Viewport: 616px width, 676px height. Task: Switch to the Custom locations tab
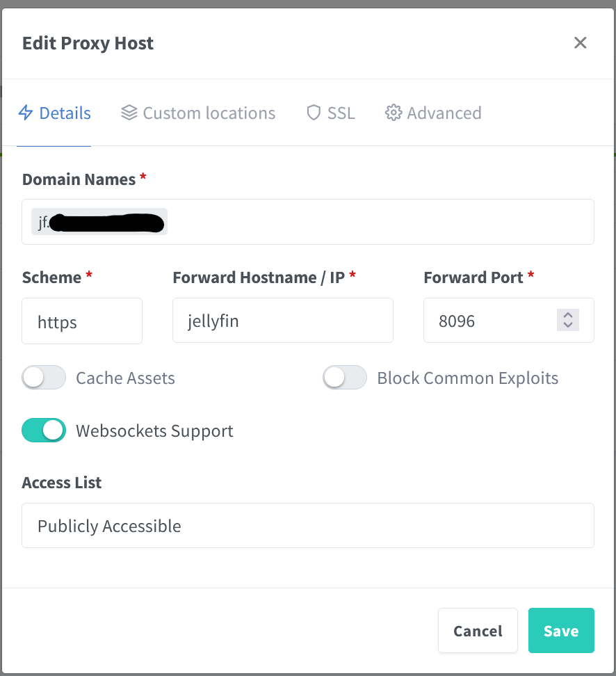[x=209, y=113]
